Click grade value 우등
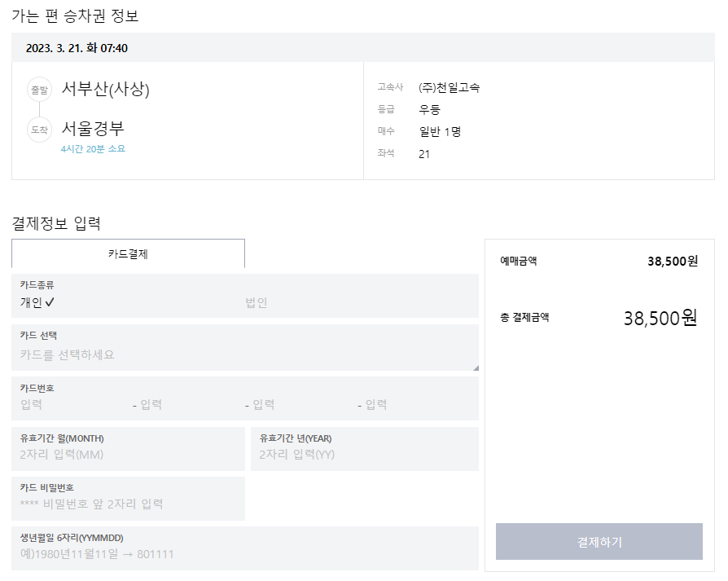728x581 pixels. [x=429, y=110]
